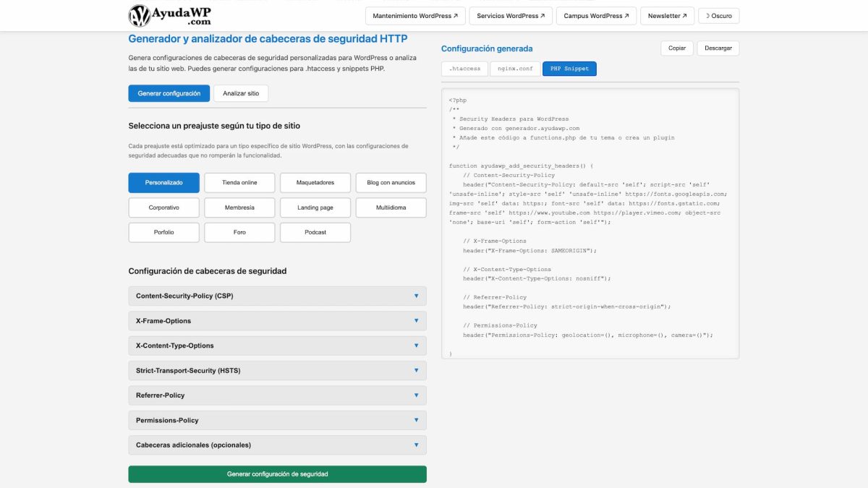This screenshot has width=868, height=488.
Task: Expand the Cabeceras adicionales (opcionales) section
Action: point(277,445)
